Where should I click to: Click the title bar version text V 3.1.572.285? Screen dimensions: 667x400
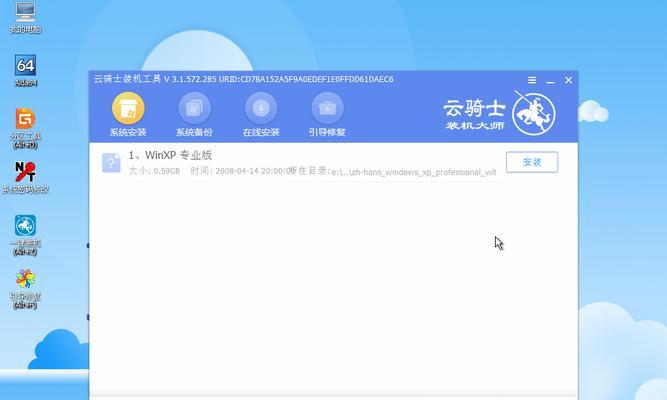pos(190,79)
